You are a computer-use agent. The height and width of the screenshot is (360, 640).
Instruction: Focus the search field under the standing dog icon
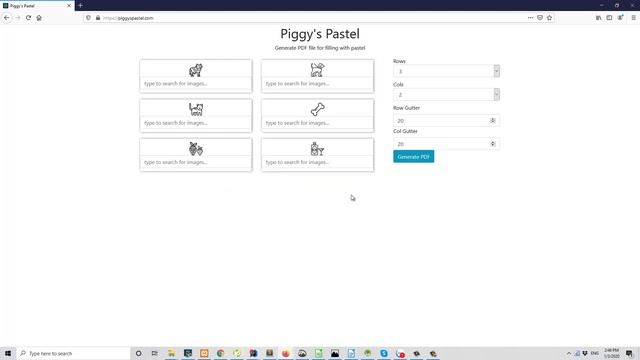(317, 84)
